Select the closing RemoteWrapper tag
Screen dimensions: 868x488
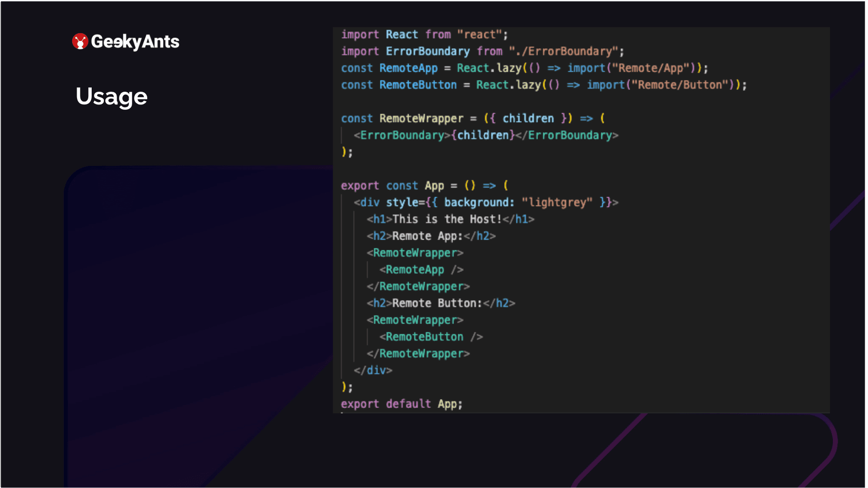[419, 286]
